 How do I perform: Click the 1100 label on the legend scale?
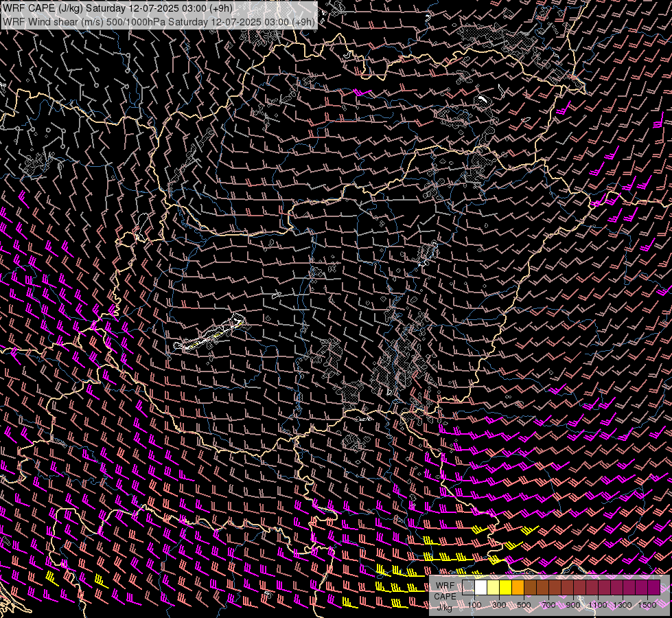[598, 605]
